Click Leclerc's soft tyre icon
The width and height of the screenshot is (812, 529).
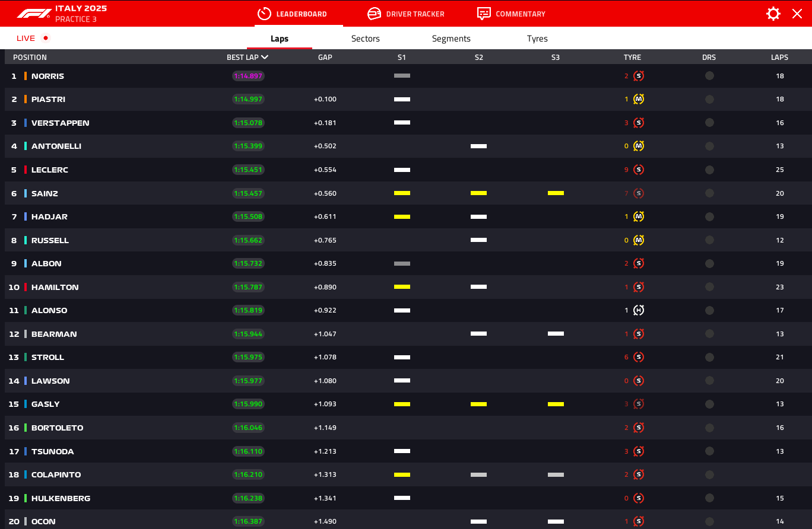tap(639, 170)
